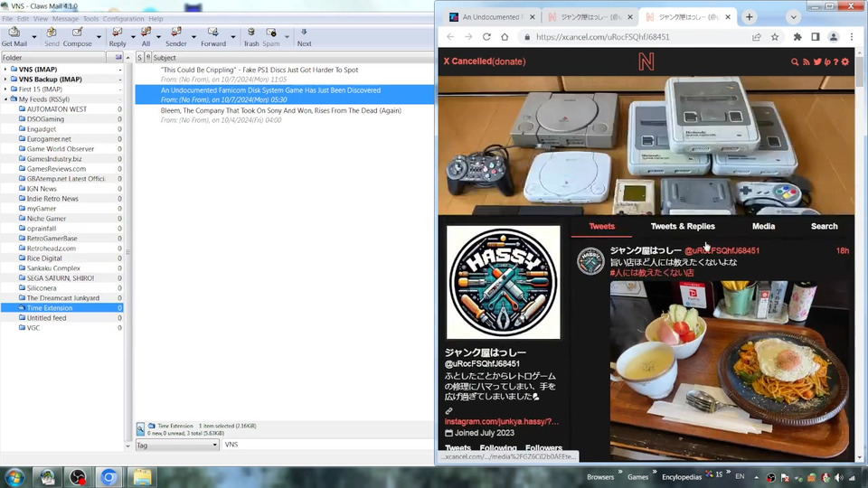The image size is (868, 488).
Task: Open the Reply All dropdown arrow
Action: 158,37
